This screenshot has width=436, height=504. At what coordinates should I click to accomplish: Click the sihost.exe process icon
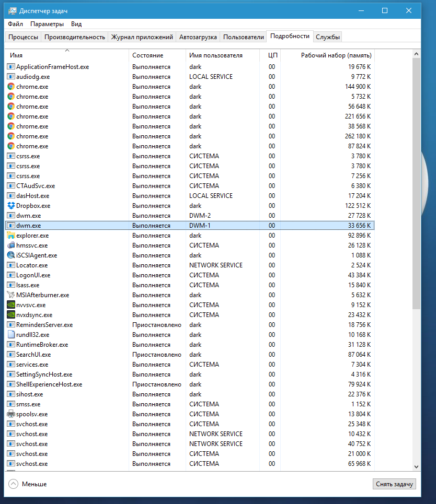[x=11, y=394]
